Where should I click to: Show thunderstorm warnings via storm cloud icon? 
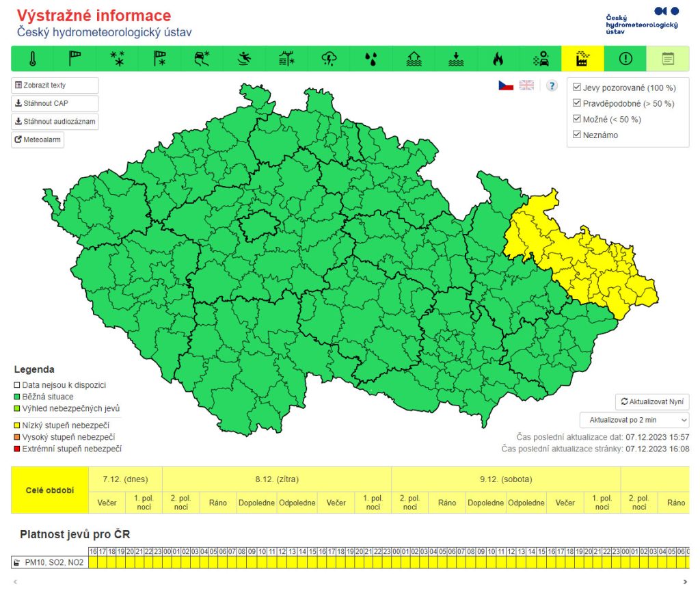click(x=329, y=59)
